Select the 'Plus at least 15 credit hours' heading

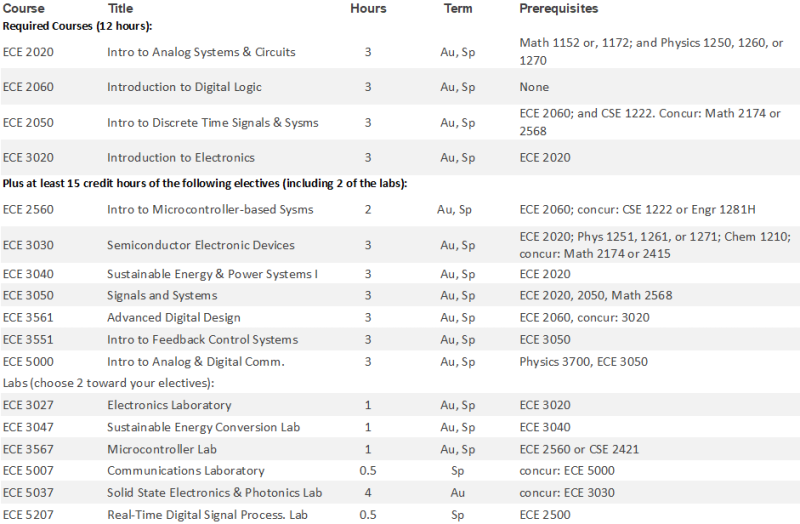[x=205, y=183]
